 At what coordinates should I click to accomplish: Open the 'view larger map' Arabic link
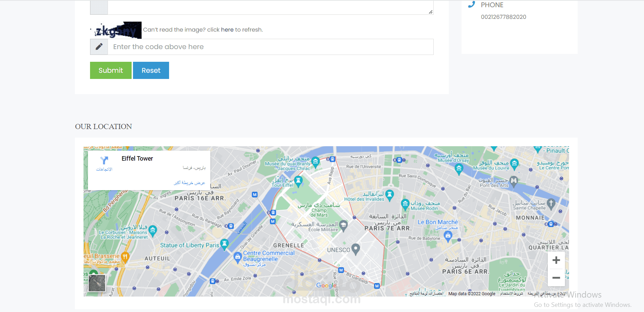[189, 183]
